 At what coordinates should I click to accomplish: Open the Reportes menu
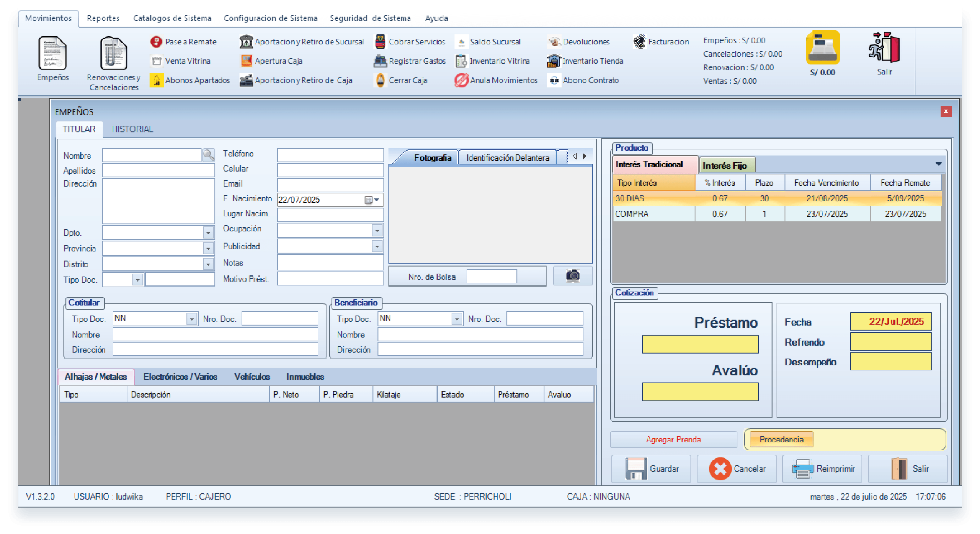[x=103, y=18]
